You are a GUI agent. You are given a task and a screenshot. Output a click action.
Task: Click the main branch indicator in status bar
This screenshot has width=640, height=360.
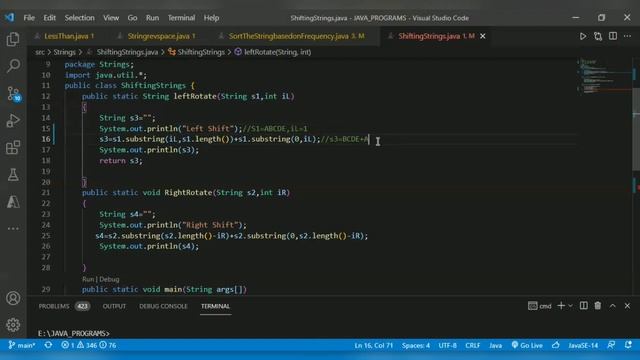point(22,345)
